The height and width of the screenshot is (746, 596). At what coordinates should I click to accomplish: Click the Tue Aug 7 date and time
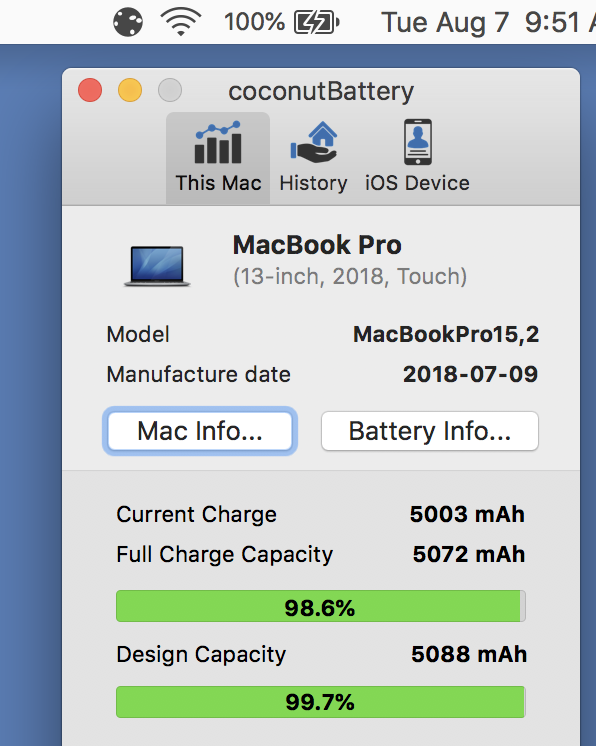tap(488, 22)
